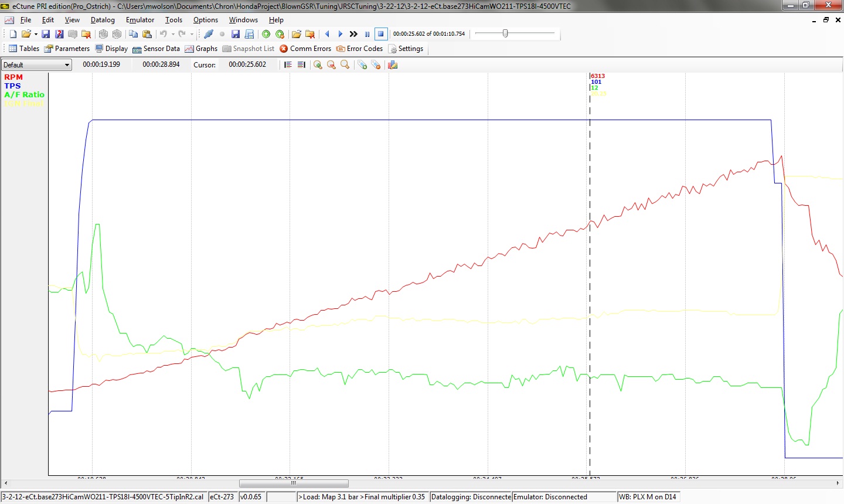Click the add tag icon in graph toolbar
844x504 pixels.
pos(362,65)
